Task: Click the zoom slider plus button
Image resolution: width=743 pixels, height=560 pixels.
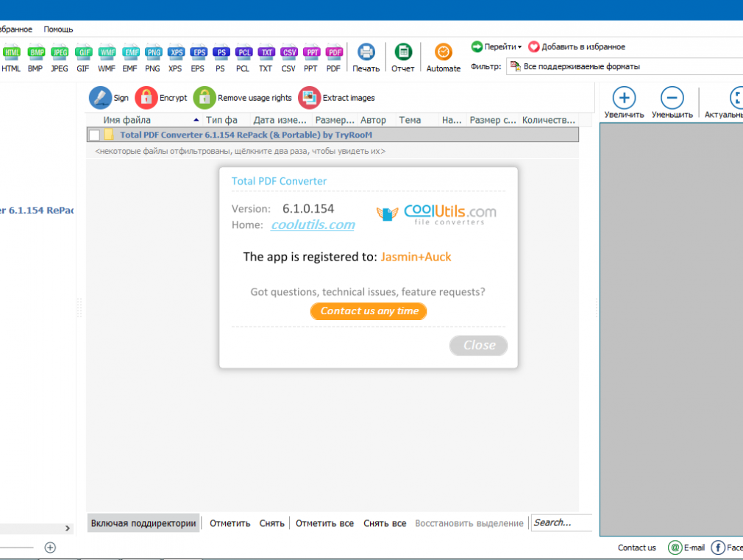Action: tap(50, 547)
